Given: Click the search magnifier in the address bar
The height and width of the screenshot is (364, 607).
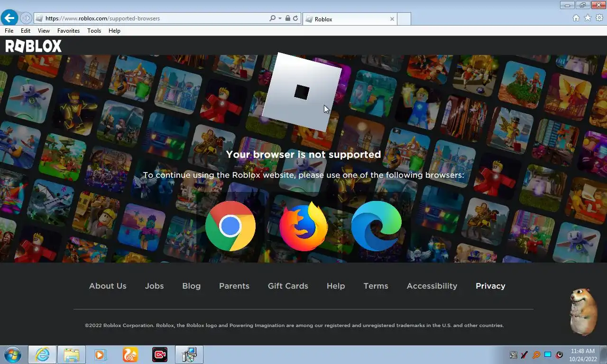Looking at the screenshot, I should point(272,18).
